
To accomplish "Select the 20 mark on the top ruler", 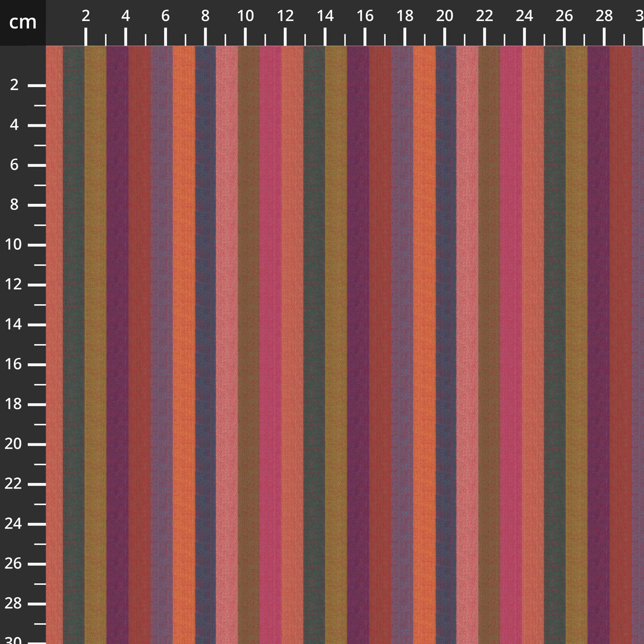I will (x=444, y=16).
